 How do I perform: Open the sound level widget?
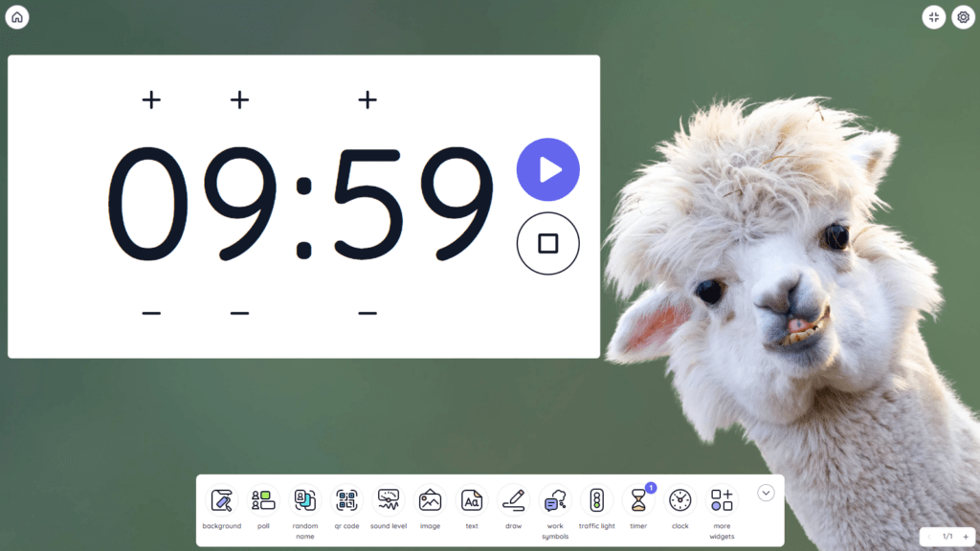coord(389,501)
